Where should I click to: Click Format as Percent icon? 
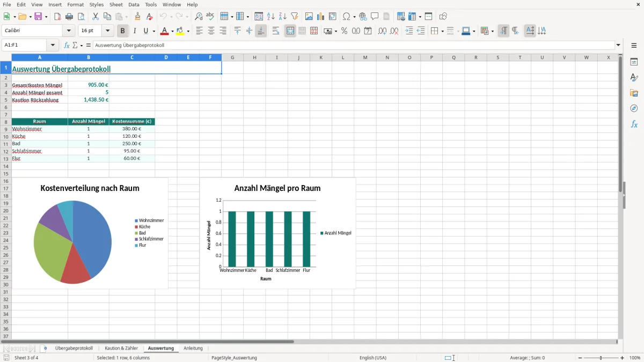345,31
